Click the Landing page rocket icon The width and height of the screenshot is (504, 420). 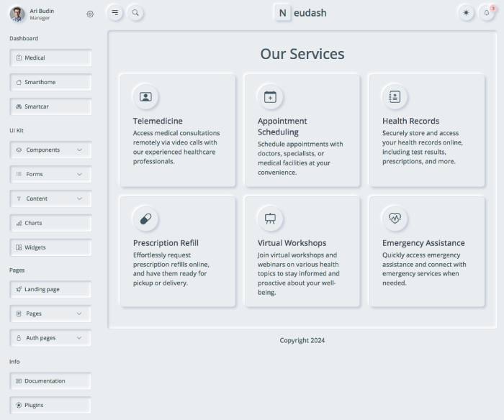[x=19, y=289]
